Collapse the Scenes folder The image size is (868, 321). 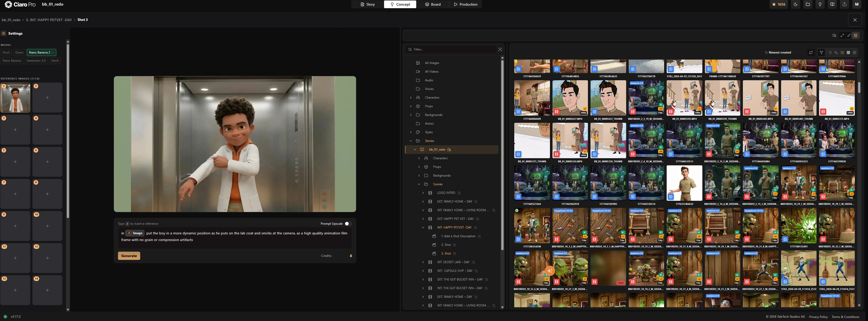(419, 184)
